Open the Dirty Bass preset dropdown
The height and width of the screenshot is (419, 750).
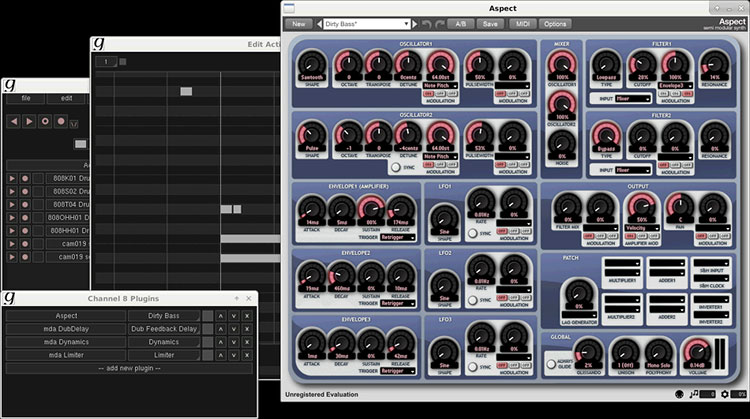(365, 23)
